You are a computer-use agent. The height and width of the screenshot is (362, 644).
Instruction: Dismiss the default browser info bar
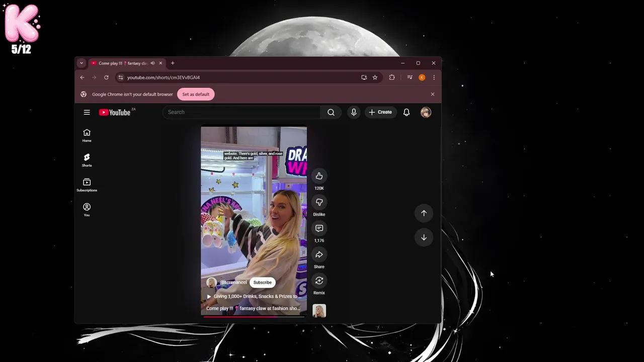click(x=432, y=94)
